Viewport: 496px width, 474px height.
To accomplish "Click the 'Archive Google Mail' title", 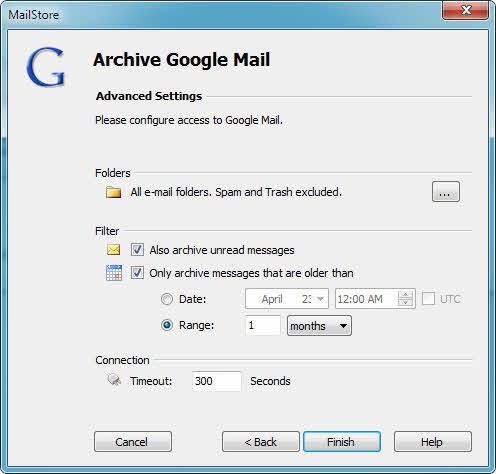I will (182, 60).
